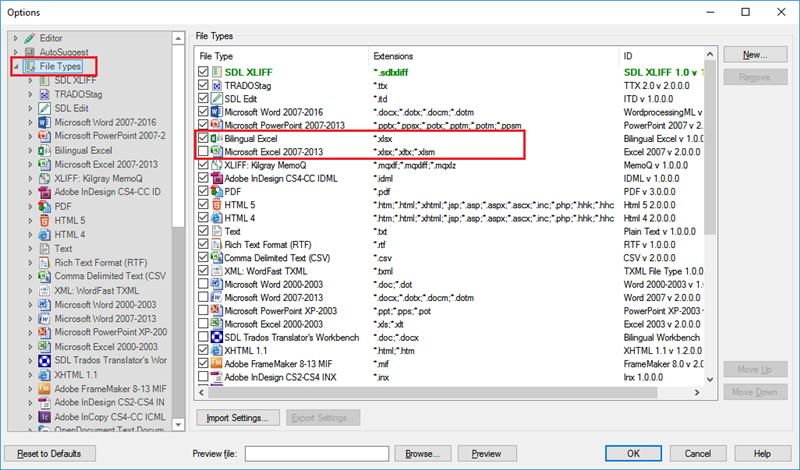Image resolution: width=800 pixels, height=470 pixels.
Task: Click the TRADOStag icon in tree
Action: click(44, 94)
